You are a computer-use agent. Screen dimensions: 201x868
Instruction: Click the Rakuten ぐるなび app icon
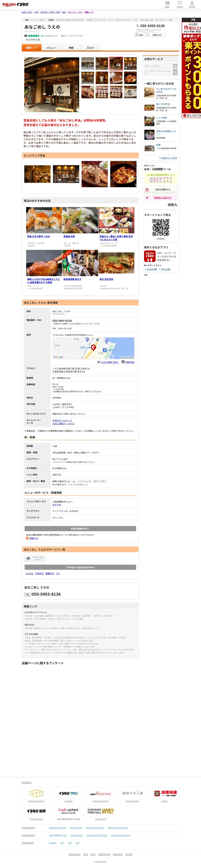tap(150, 256)
